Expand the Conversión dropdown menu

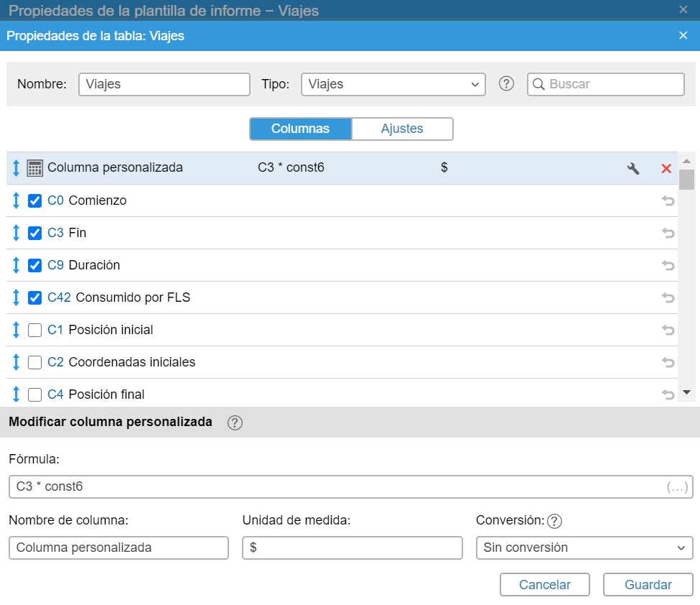tap(584, 548)
